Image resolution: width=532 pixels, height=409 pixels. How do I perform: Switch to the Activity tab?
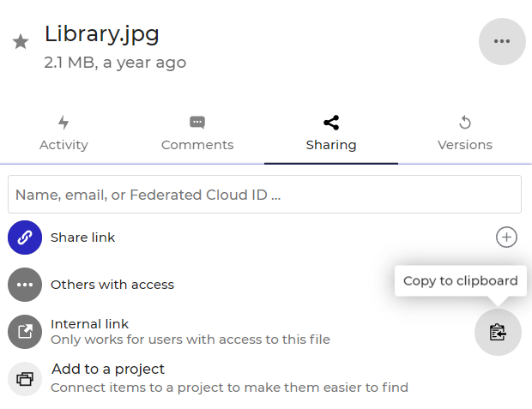63,134
